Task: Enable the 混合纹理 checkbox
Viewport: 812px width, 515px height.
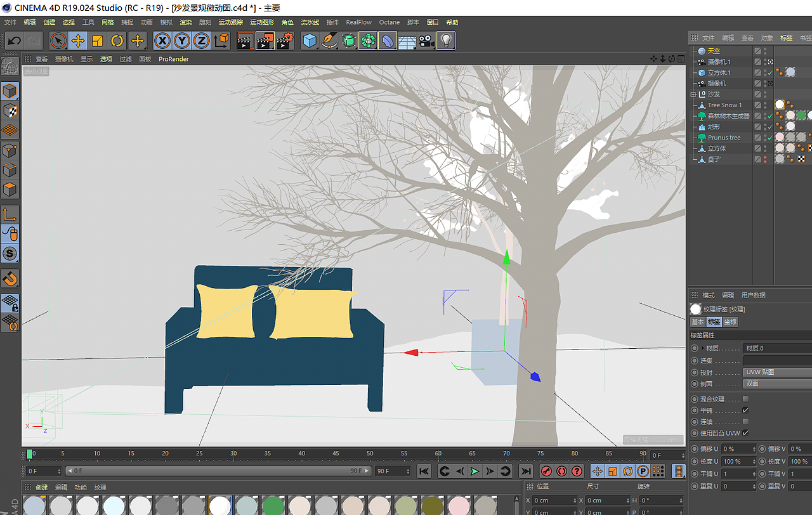Action: 745,399
